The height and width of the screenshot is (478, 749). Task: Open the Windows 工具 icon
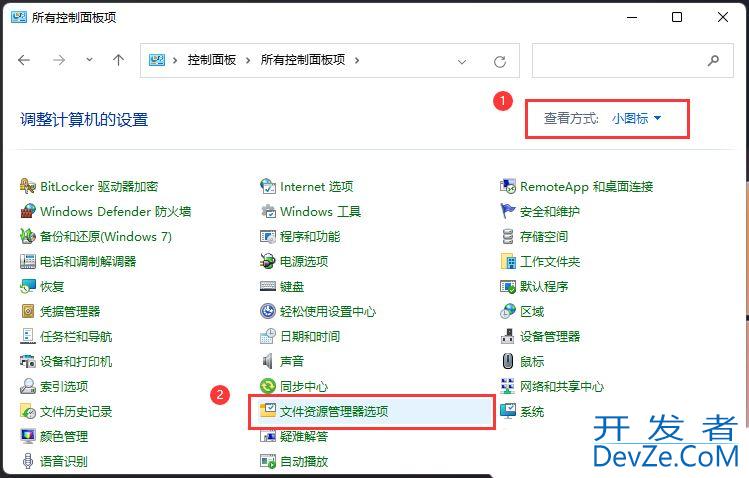point(268,211)
